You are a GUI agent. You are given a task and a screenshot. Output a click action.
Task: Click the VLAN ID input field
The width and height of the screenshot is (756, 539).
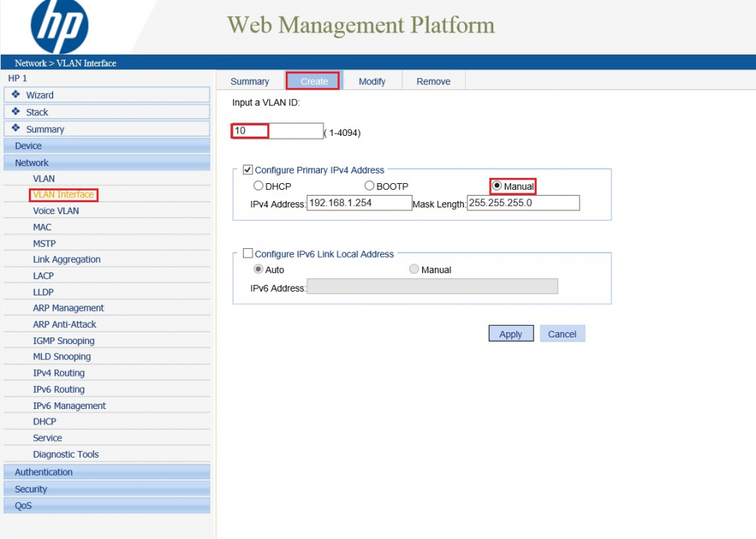[x=278, y=131]
